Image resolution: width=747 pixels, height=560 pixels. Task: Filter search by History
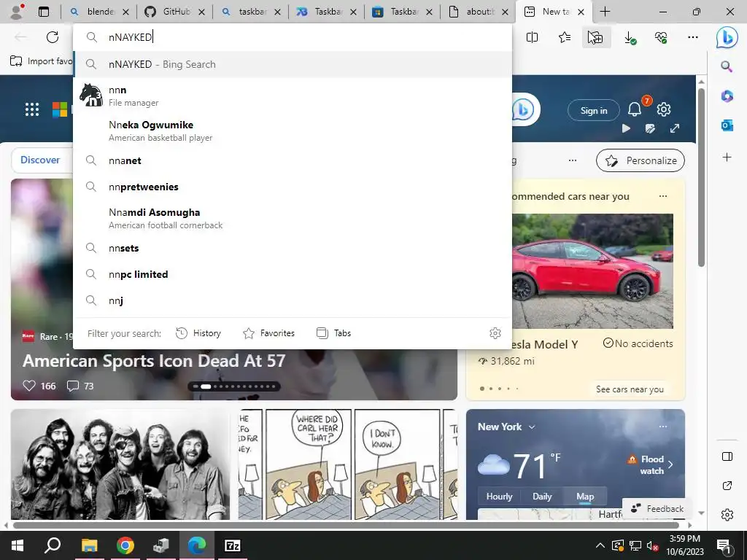tap(198, 333)
